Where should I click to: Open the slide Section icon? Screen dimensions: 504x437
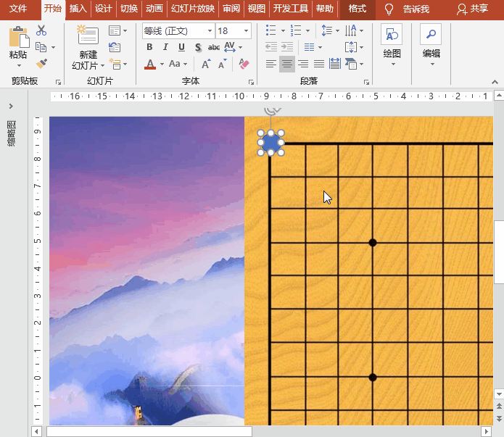[x=115, y=64]
